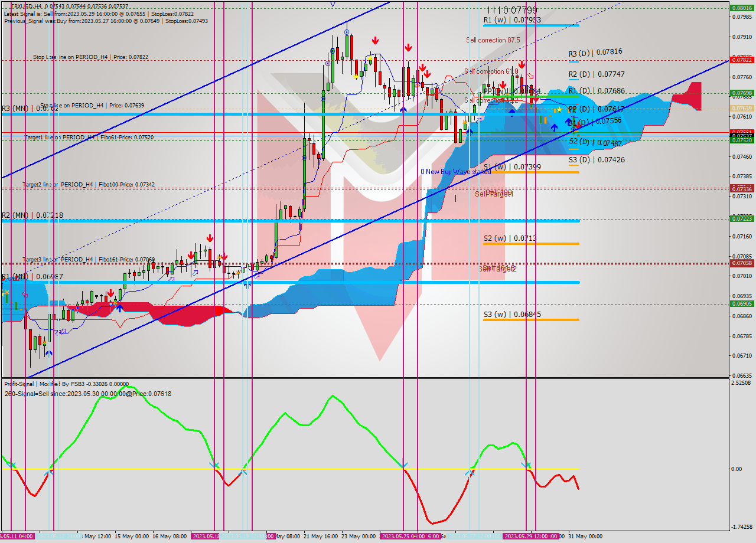The image size is (756, 543).
Task: Click the 16 May 08:00 time label
Action: pyautogui.click(x=170, y=537)
